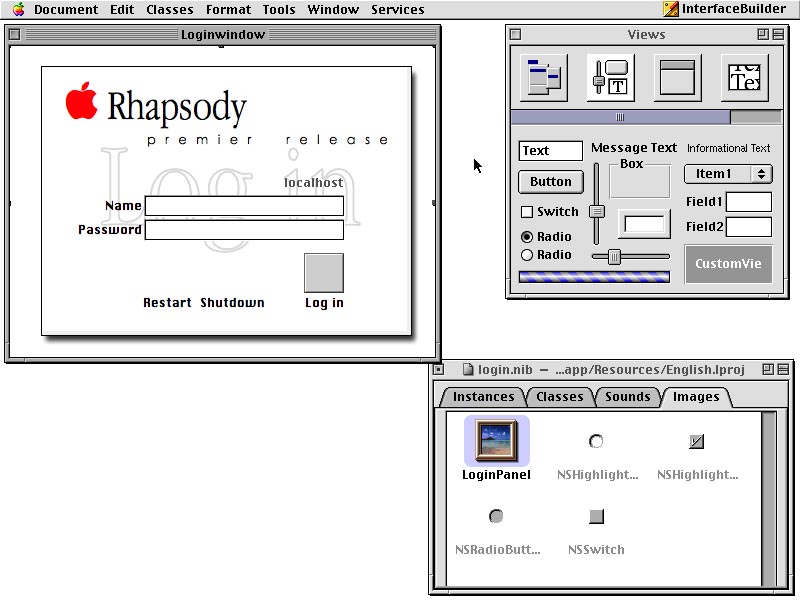800x600 pixels.
Task: Open the Format menu
Action: click(x=229, y=9)
